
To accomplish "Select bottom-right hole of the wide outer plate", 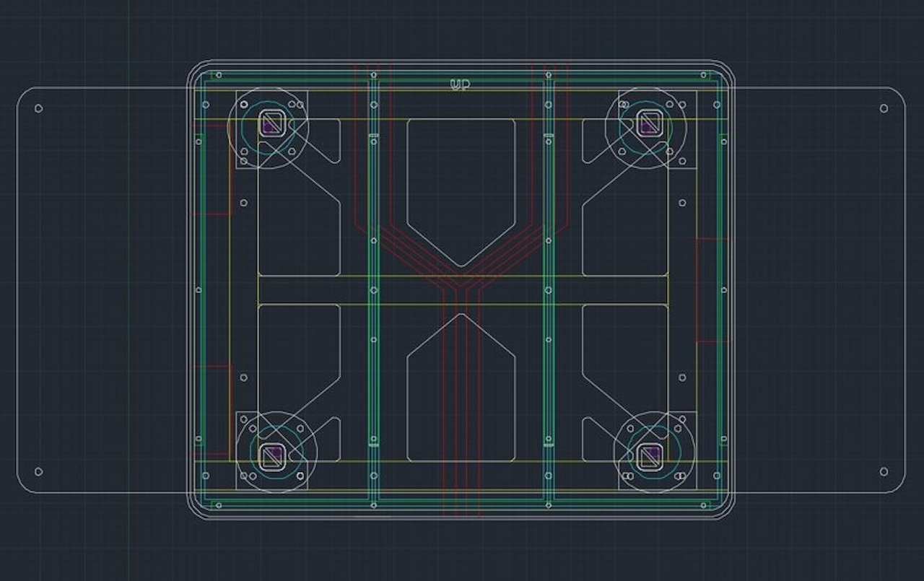I will click(884, 471).
